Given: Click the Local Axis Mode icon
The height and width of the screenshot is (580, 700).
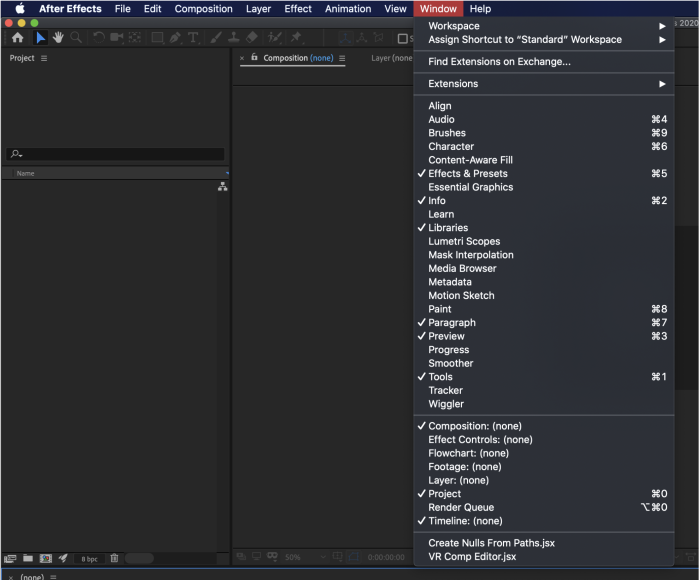Looking at the screenshot, I should 344,38.
